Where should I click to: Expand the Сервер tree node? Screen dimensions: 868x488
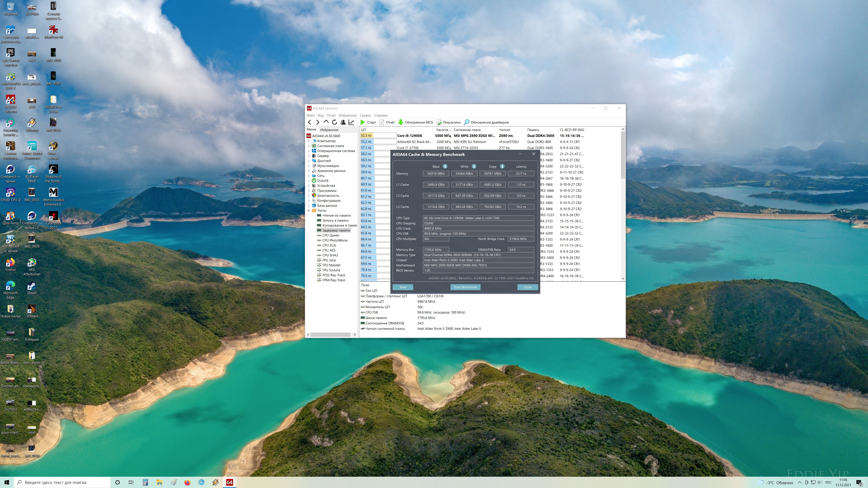(x=309, y=156)
